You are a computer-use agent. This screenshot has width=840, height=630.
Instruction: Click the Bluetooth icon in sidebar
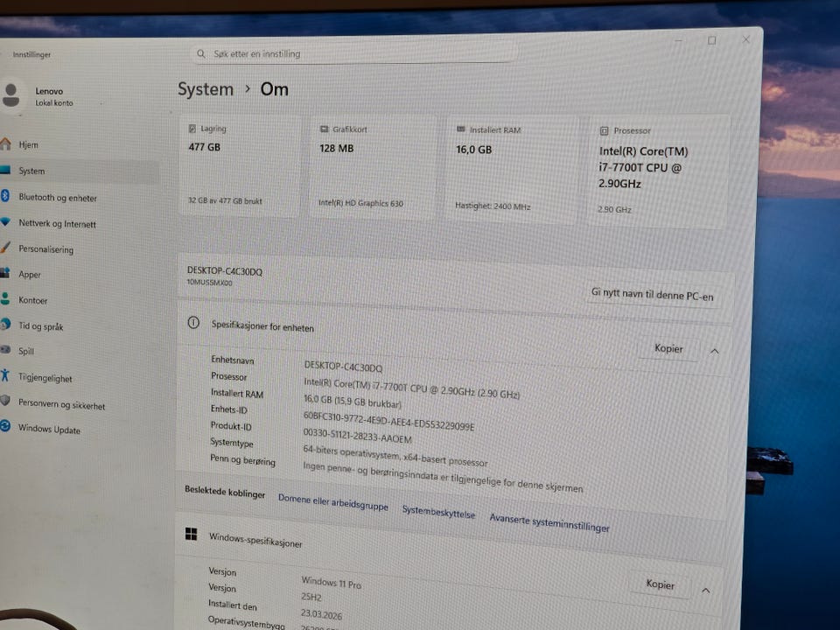(5, 195)
